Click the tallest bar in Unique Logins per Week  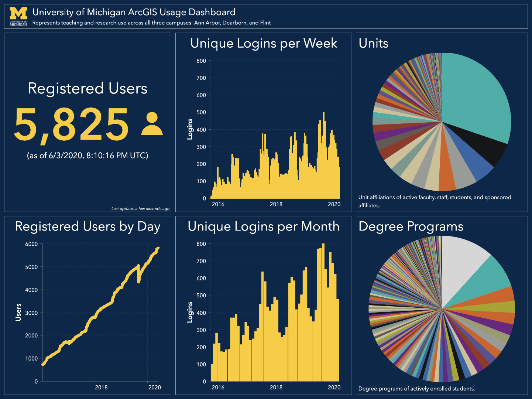tap(324, 155)
